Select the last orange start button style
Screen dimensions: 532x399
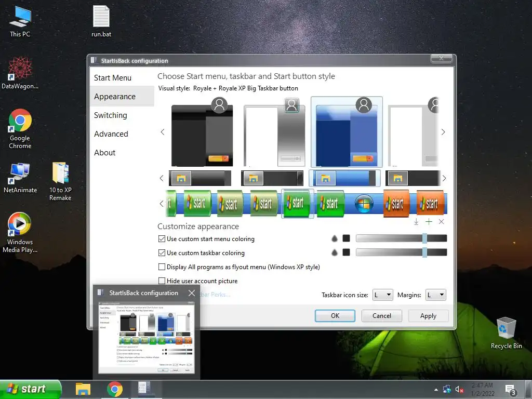click(x=430, y=204)
